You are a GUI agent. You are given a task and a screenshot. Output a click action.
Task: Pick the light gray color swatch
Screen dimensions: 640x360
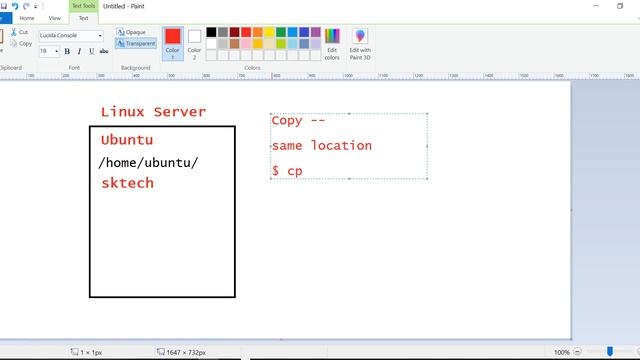(x=223, y=43)
